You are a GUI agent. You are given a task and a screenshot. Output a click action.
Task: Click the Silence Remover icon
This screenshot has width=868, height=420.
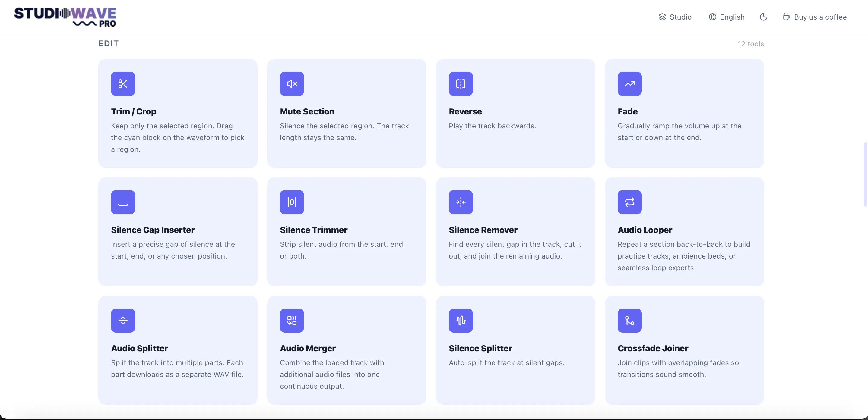(461, 202)
